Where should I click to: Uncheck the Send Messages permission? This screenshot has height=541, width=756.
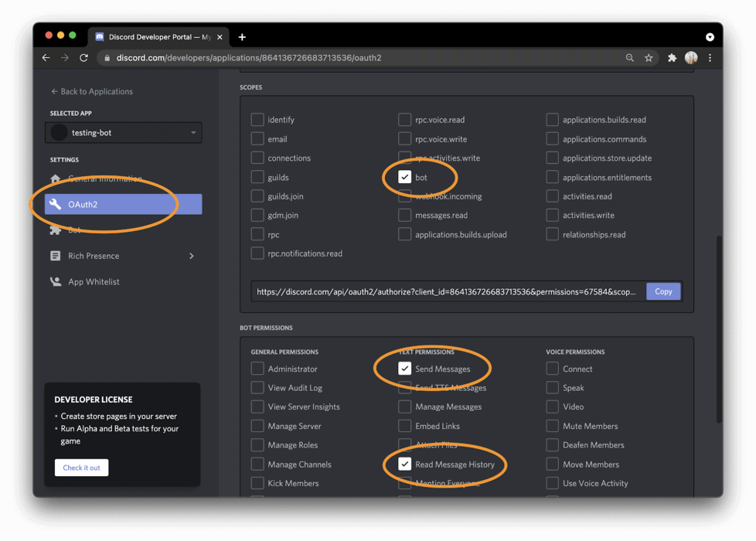coord(405,369)
